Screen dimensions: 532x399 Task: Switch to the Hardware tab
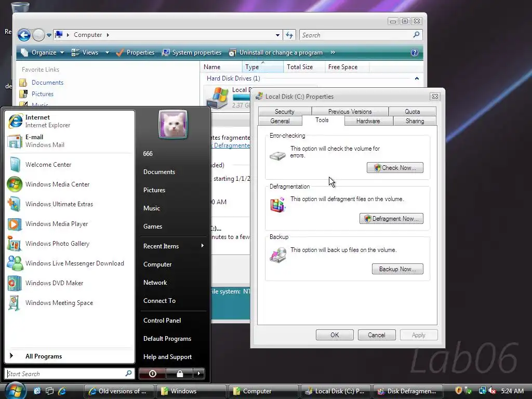(368, 121)
